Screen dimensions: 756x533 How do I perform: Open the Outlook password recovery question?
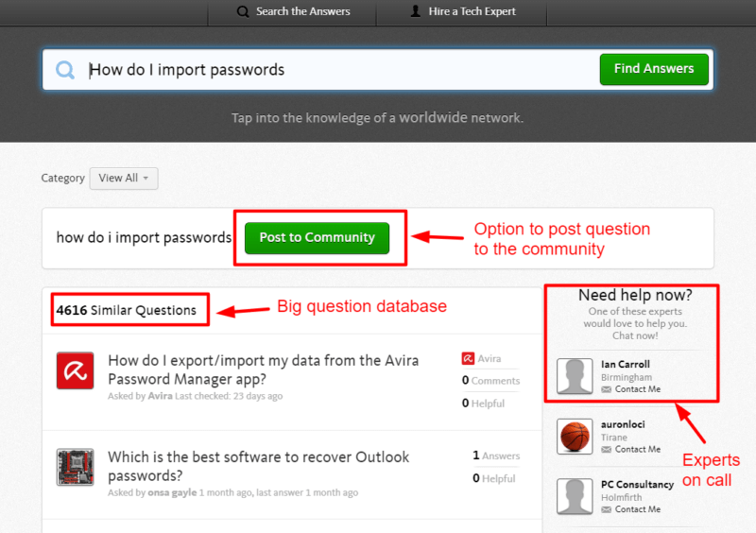point(258,466)
